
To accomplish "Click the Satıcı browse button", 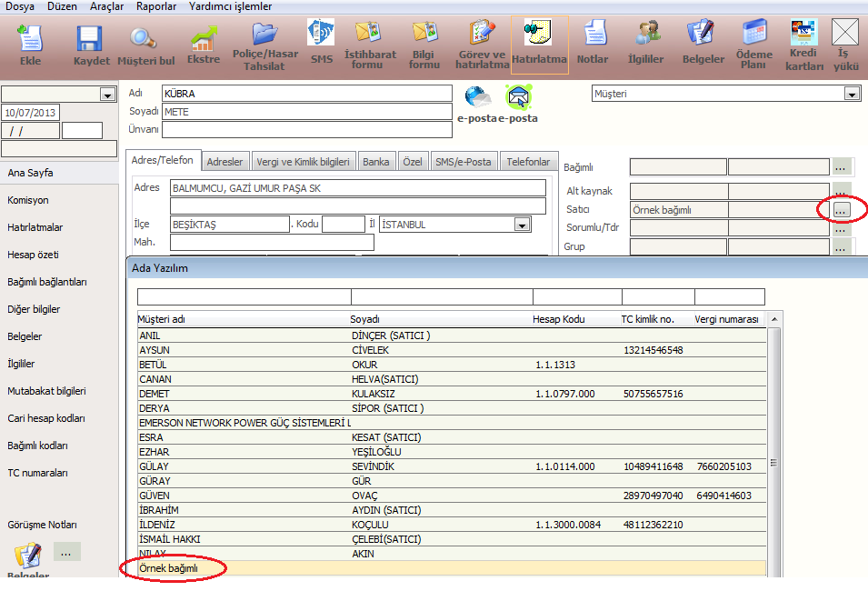I will [x=842, y=210].
